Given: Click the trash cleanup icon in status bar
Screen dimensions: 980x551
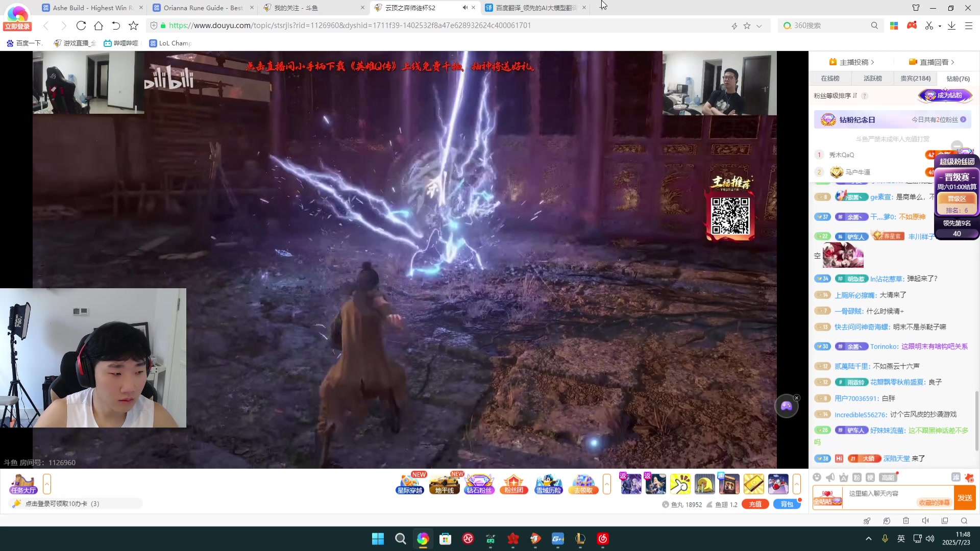Looking at the screenshot, I should 906,521.
